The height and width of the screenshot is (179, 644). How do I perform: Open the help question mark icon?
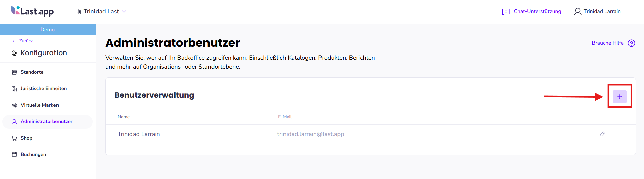pos(632,43)
